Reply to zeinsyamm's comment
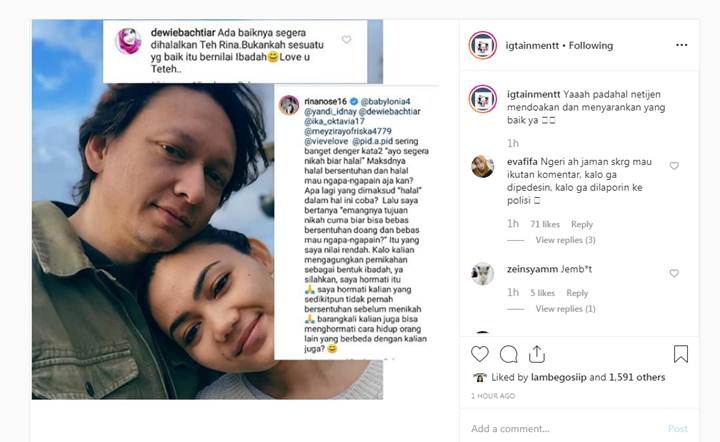720x442 pixels. [577, 293]
